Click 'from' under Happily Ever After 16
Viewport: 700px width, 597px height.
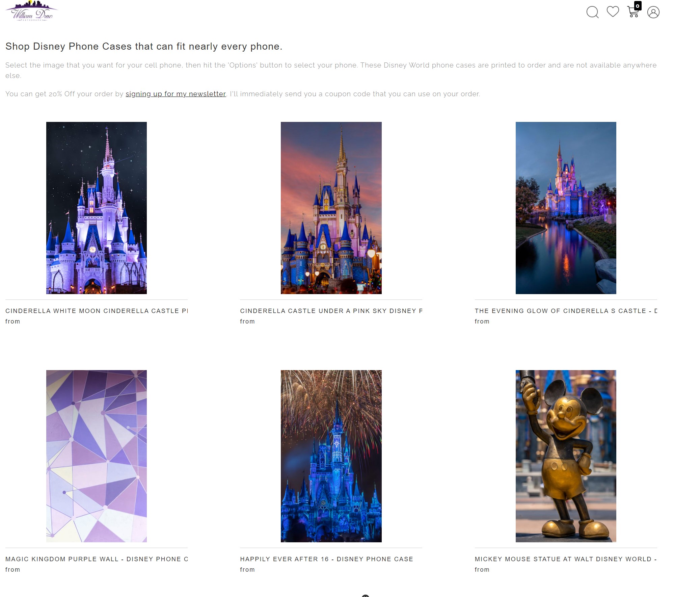point(248,570)
